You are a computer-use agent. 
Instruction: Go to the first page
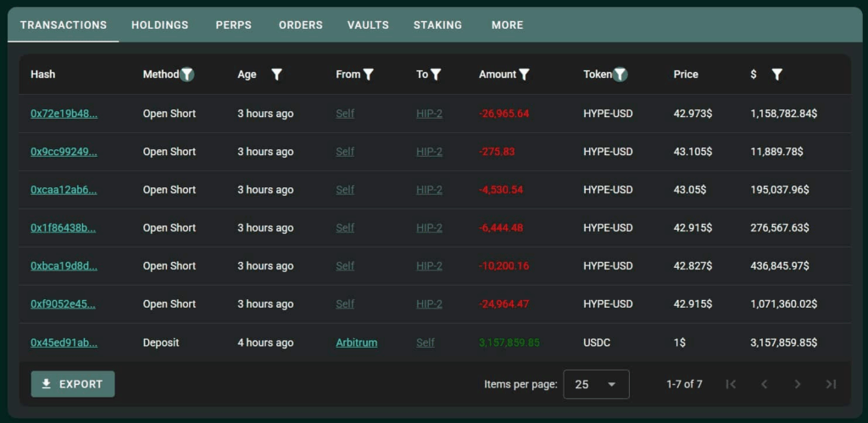731,384
